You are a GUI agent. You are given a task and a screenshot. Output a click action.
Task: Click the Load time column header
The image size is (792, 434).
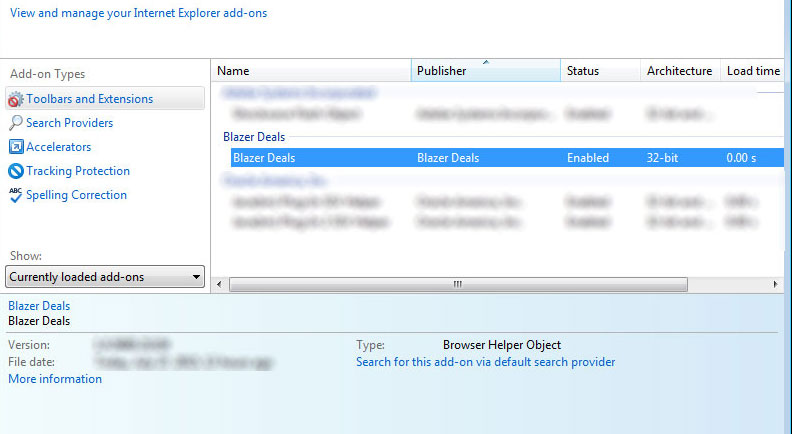click(752, 71)
